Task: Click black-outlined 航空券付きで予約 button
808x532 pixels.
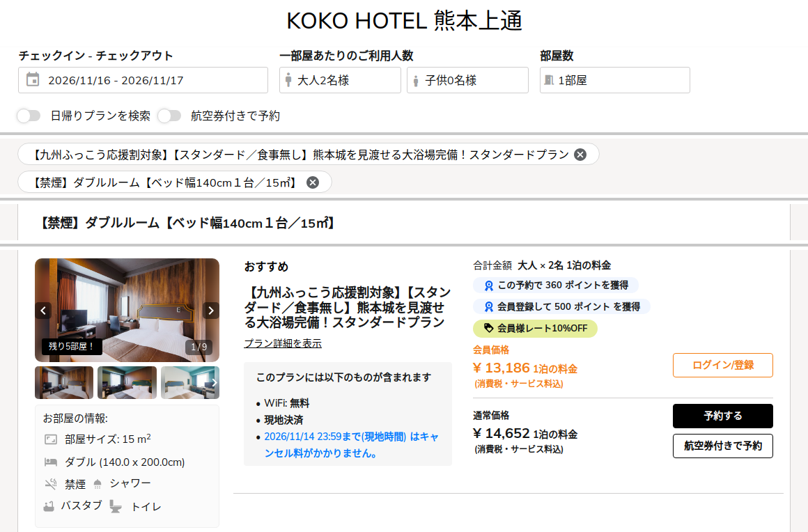Action: coord(723,446)
